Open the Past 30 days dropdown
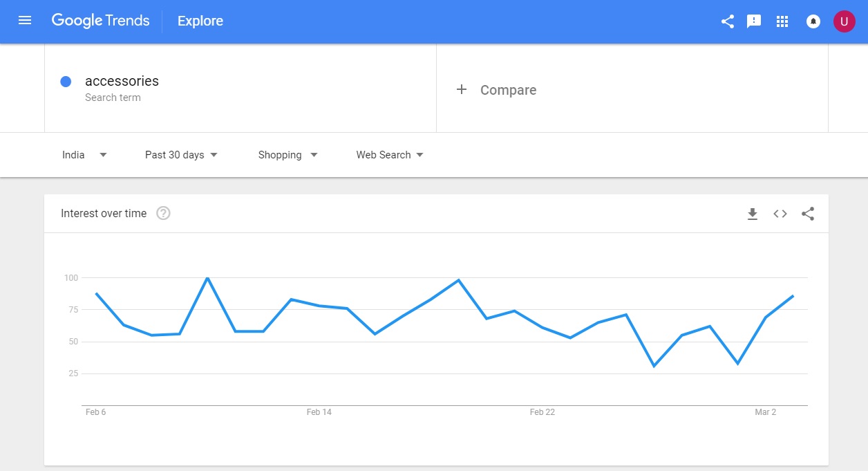The image size is (868, 471). [181, 155]
